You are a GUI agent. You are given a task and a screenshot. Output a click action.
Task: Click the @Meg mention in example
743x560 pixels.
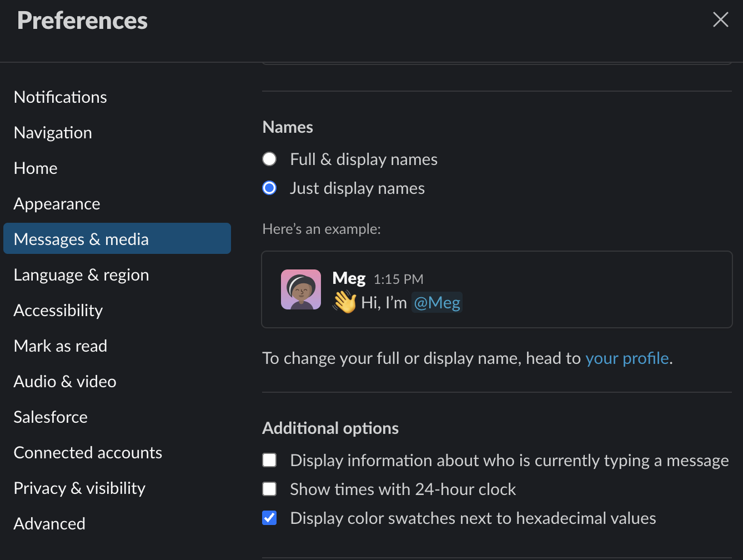coord(437,303)
